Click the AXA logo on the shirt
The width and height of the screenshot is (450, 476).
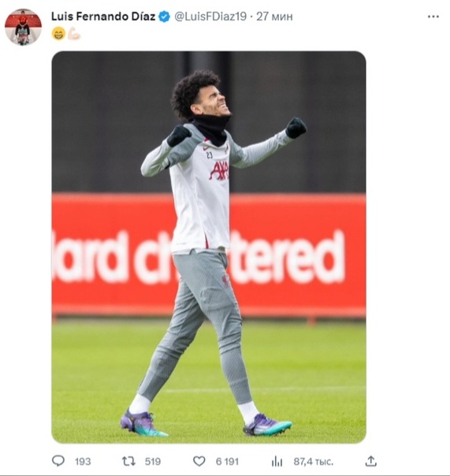pos(218,171)
